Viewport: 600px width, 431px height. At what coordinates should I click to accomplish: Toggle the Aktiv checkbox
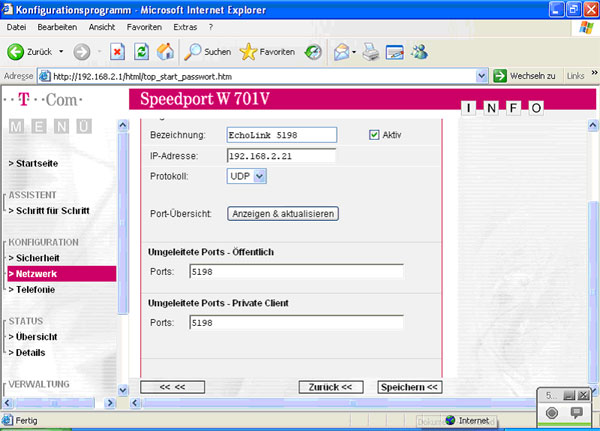click(375, 135)
